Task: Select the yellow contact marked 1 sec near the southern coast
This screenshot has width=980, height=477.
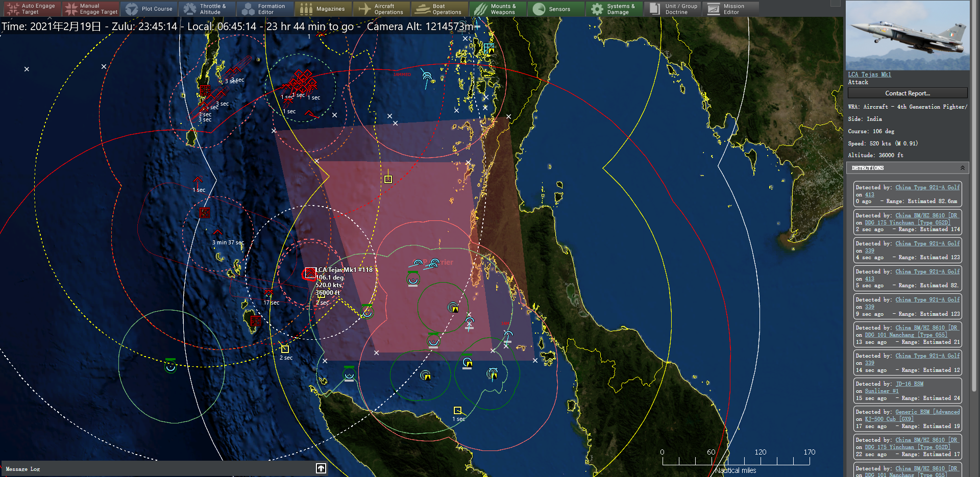Action: point(458,411)
